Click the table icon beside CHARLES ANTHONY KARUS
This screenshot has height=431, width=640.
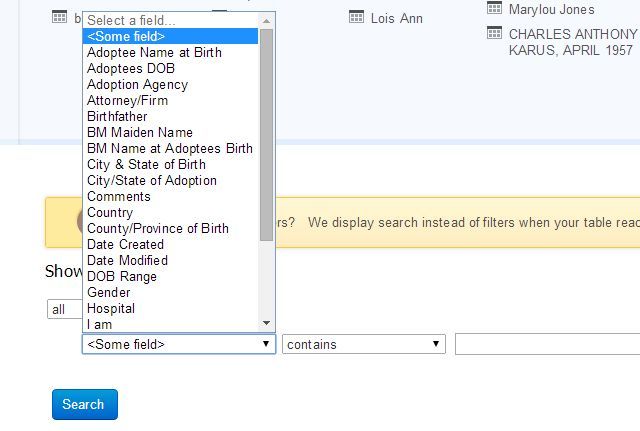[x=494, y=33]
